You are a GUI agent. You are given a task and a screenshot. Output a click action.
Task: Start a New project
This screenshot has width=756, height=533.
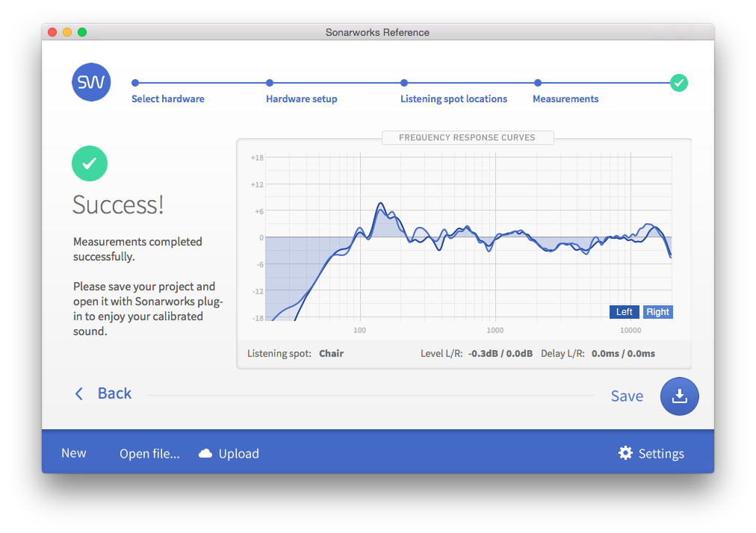(x=74, y=453)
